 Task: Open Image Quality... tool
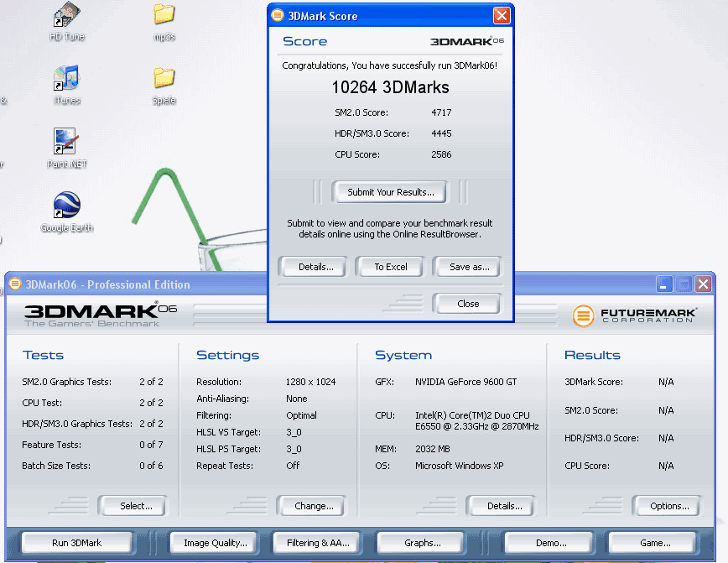coord(214,543)
